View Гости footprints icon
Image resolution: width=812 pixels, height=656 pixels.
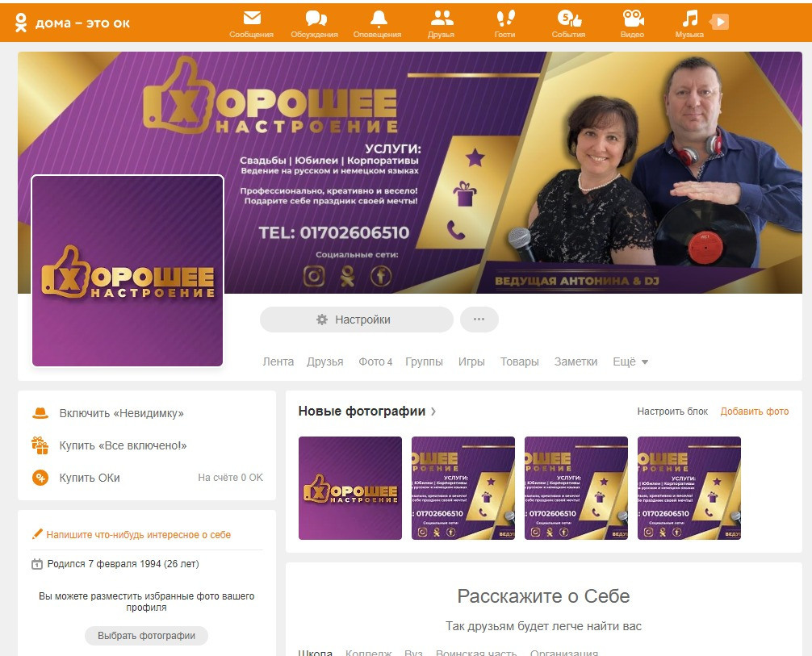click(505, 18)
